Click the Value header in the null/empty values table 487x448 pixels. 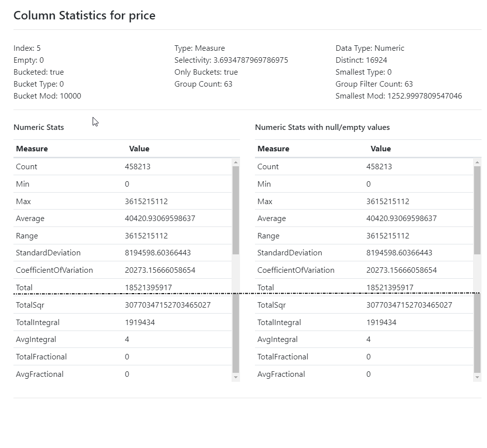pyautogui.click(x=380, y=149)
